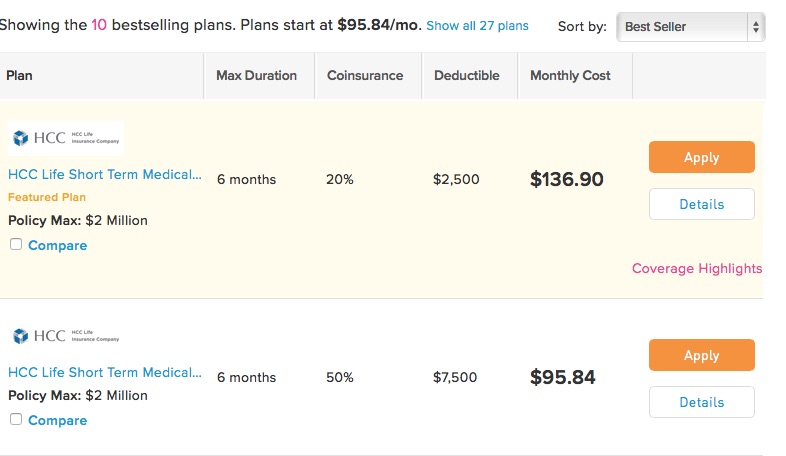Open the featured HCC Life Short Term Medical link
Screen dimensions: 786x456
(105, 174)
